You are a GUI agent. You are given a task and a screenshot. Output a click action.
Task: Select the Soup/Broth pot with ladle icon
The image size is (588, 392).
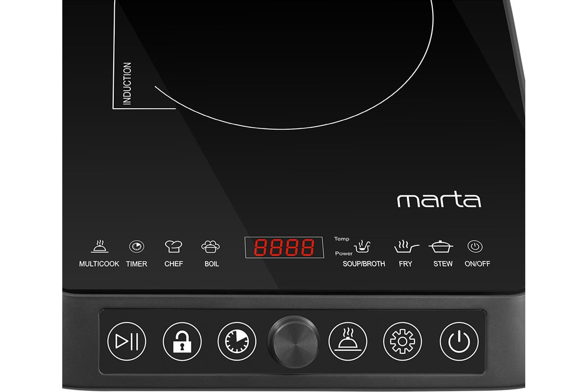pos(363,246)
